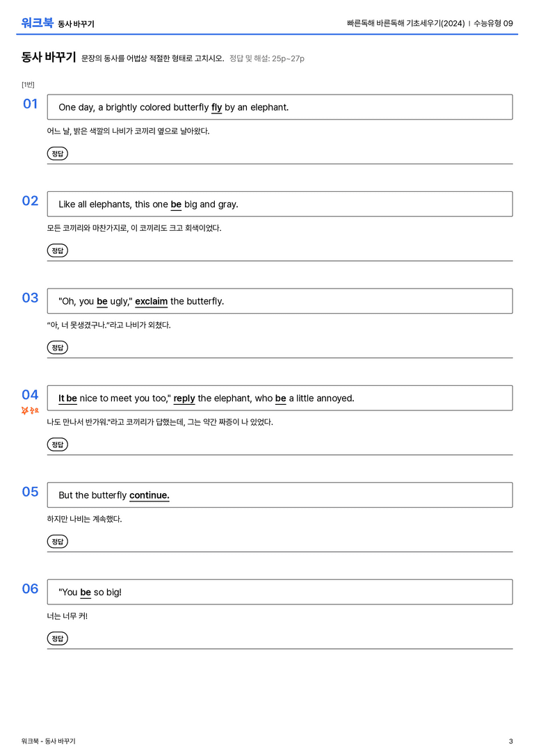Click the 정답 badge under question 06

tap(57, 638)
